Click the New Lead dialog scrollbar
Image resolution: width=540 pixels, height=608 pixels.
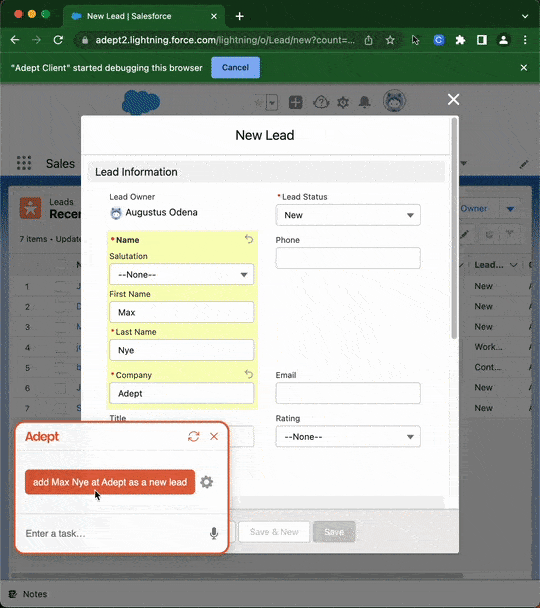point(454,229)
